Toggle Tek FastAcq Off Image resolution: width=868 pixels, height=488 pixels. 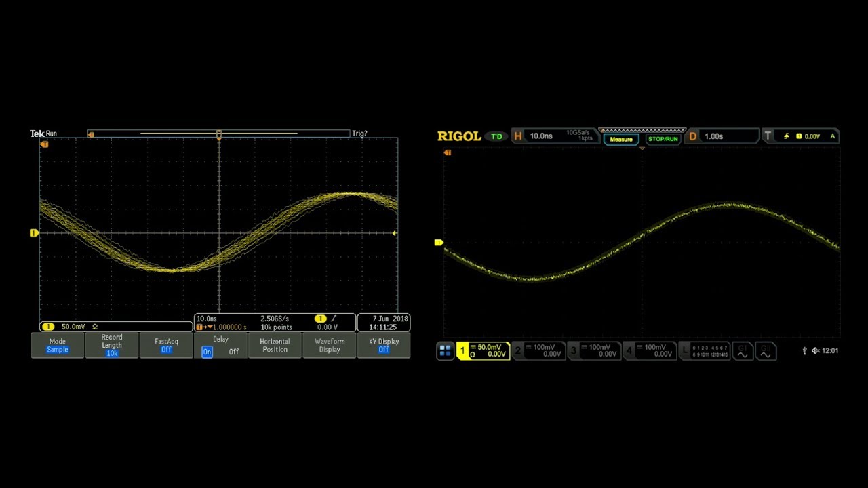coord(166,346)
